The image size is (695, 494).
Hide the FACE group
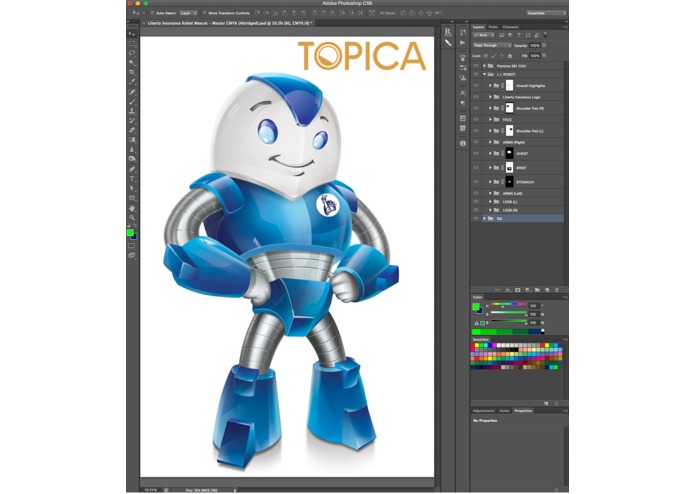[476, 120]
